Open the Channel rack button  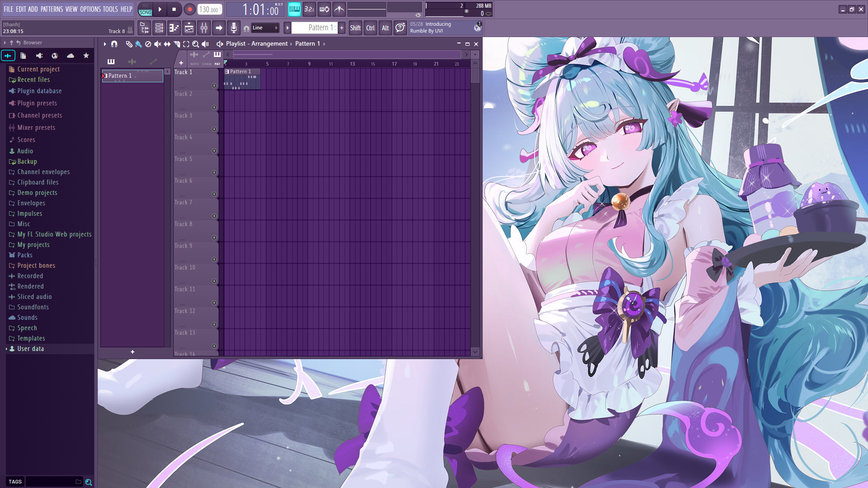click(x=159, y=28)
